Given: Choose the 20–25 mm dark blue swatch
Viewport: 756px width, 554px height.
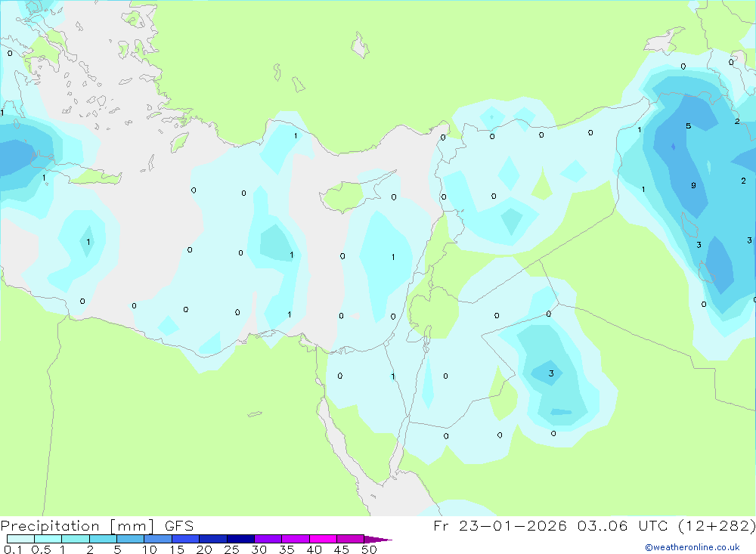Looking at the screenshot, I should 212,539.
